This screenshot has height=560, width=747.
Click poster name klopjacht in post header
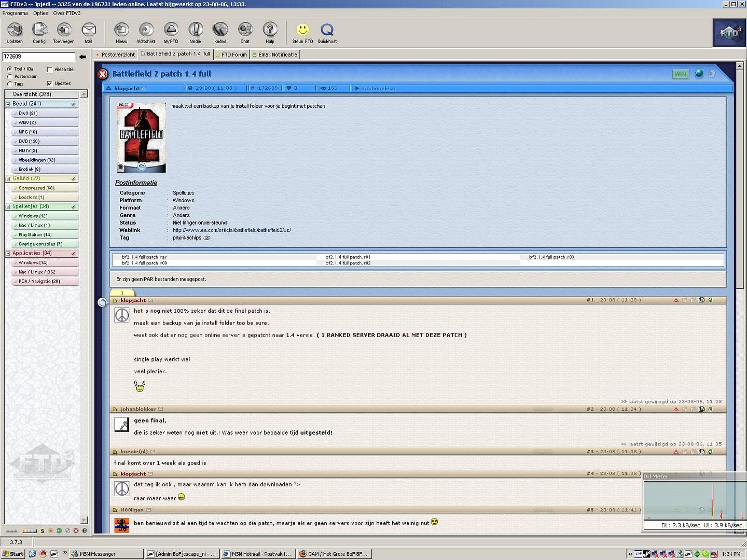pos(127,88)
